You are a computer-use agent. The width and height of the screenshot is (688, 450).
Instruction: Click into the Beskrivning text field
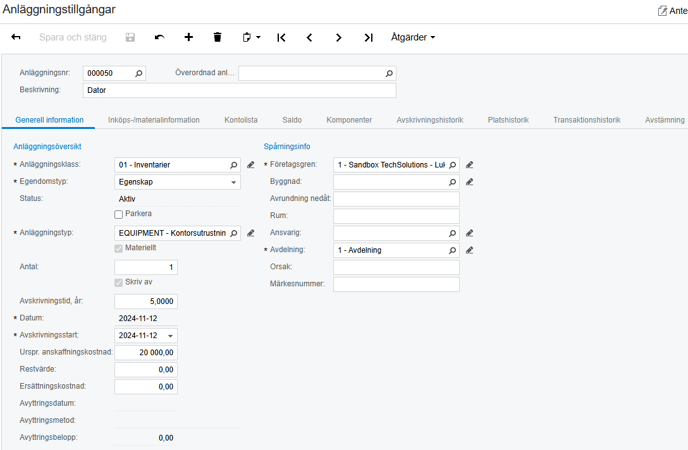pos(240,90)
